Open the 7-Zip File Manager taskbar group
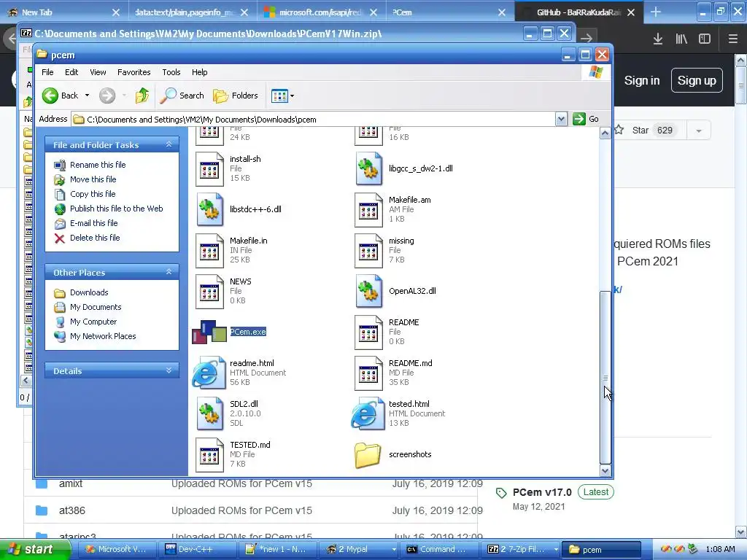Image resolution: width=747 pixels, height=560 pixels. [x=521, y=549]
